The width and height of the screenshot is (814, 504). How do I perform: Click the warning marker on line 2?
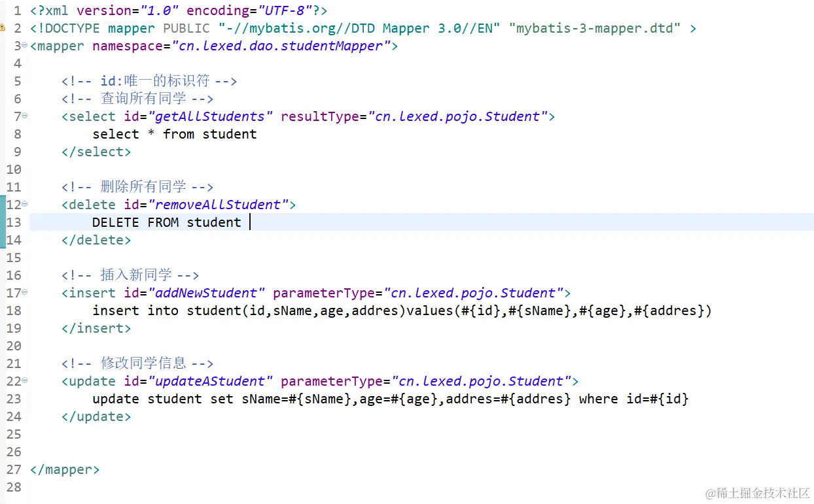pos(2,28)
